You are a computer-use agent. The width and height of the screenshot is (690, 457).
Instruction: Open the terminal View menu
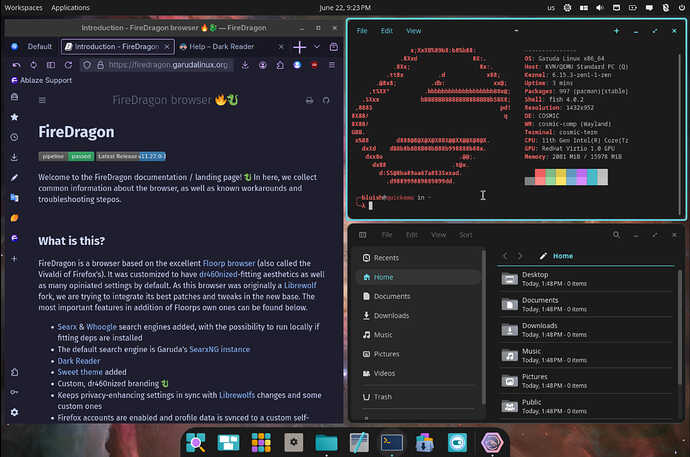(x=413, y=31)
